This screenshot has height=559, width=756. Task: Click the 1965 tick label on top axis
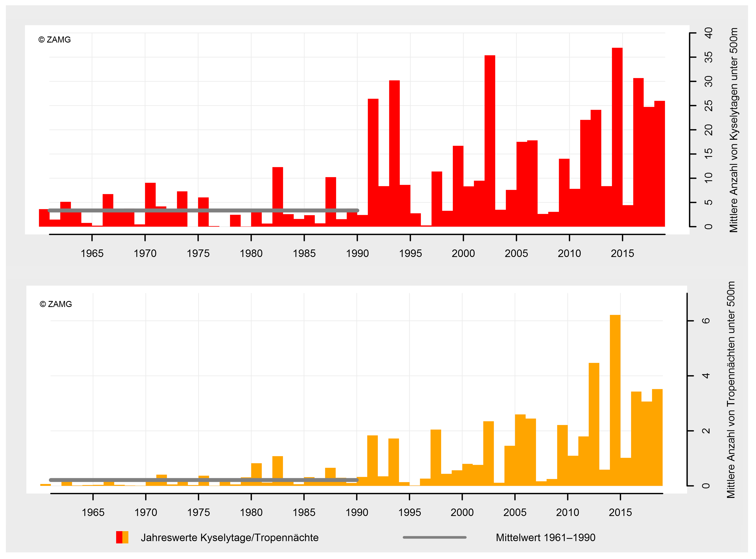(x=92, y=253)
